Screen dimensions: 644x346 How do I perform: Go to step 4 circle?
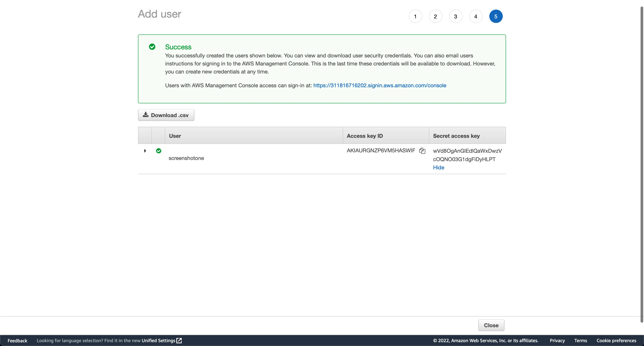click(x=476, y=16)
